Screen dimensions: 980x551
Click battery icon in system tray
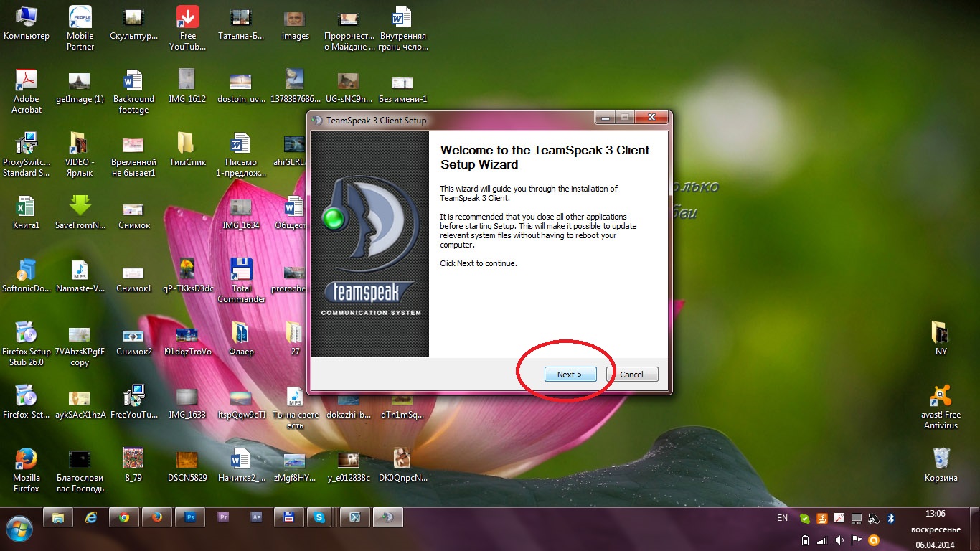pyautogui.click(x=804, y=540)
